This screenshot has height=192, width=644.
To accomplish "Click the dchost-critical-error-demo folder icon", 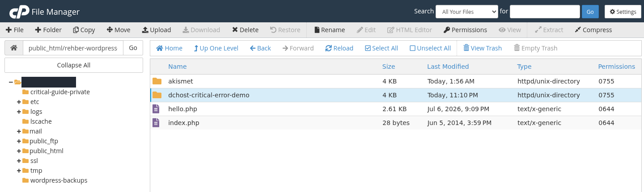I will [157, 95].
